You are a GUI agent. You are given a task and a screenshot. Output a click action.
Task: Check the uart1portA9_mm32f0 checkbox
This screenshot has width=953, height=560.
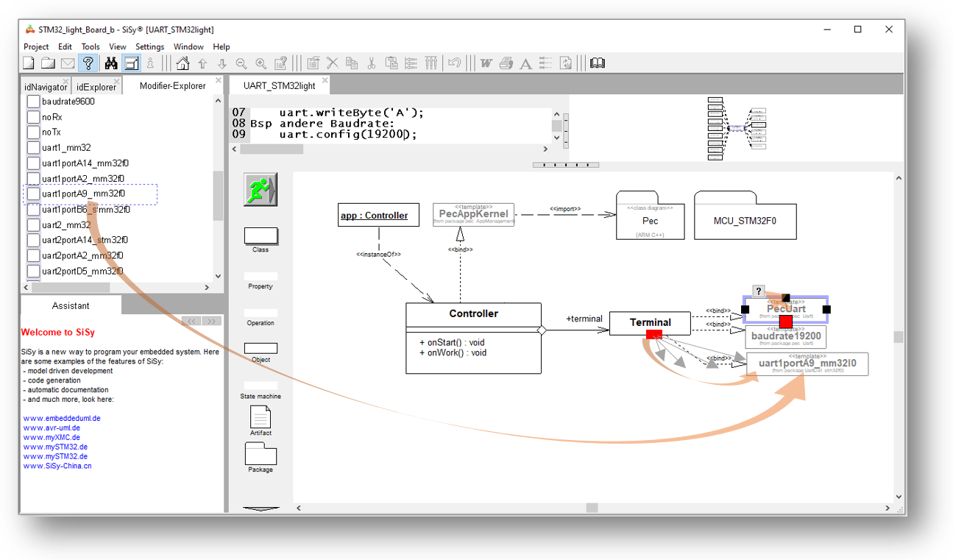pos(33,194)
